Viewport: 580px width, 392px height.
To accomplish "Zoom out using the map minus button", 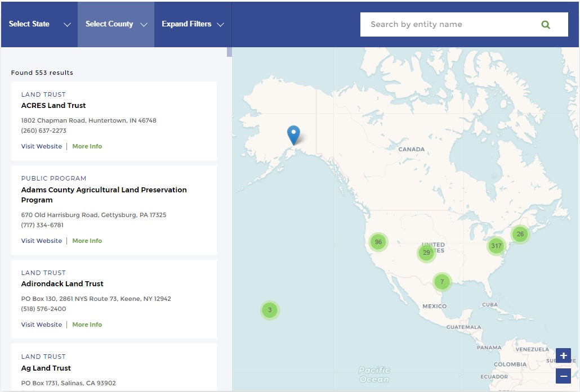I will click(563, 376).
